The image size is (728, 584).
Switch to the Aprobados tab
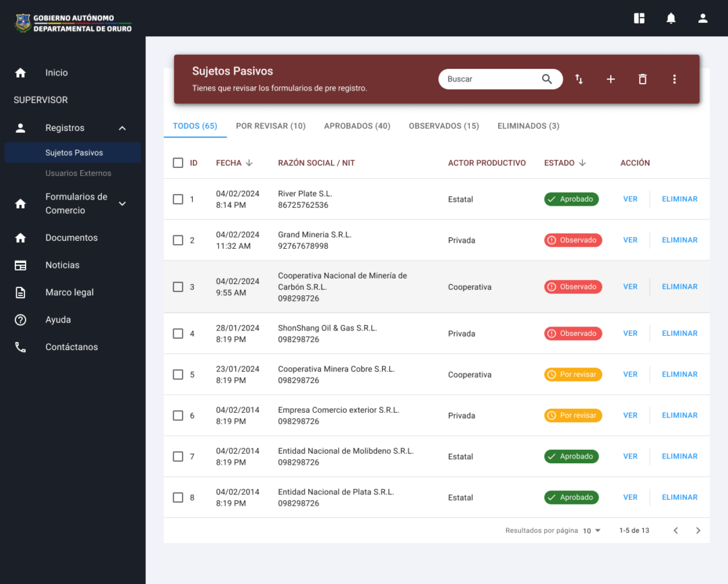click(357, 126)
